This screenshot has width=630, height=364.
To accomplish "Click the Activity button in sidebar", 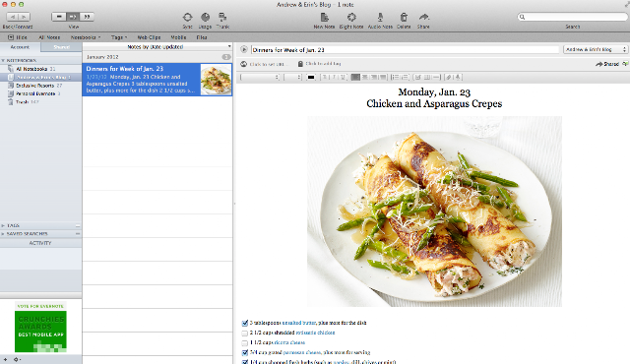I will tap(40, 243).
